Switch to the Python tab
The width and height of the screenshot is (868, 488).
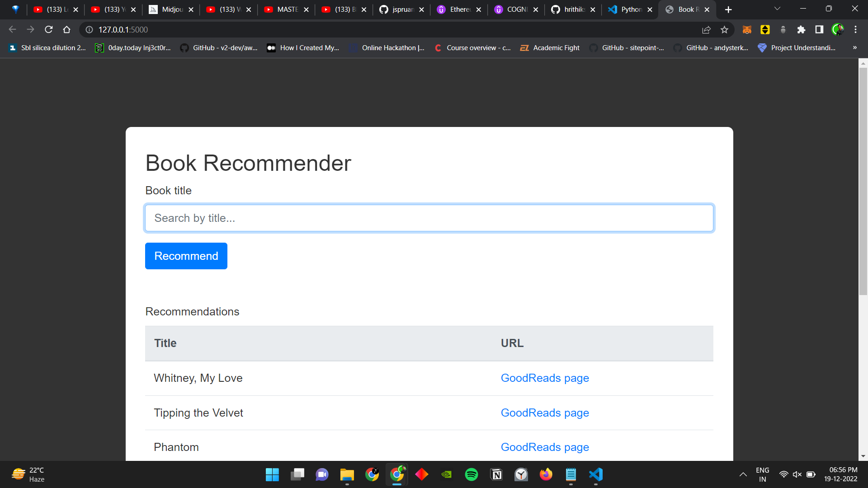pyautogui.click(x=628, y=9)
